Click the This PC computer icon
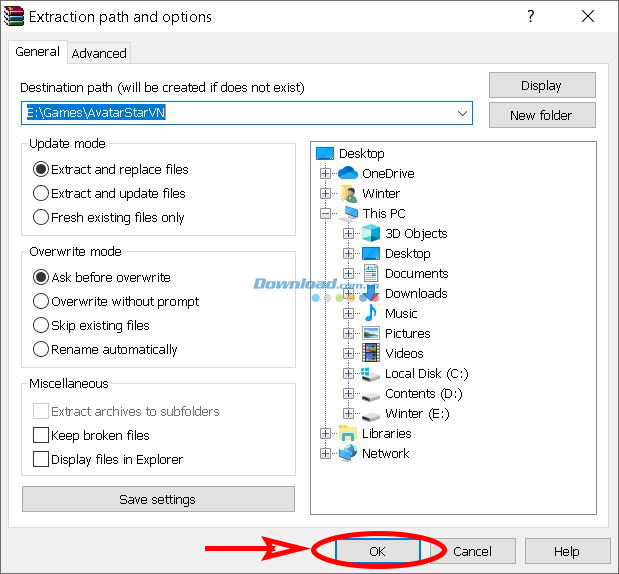 click(349, 213)
